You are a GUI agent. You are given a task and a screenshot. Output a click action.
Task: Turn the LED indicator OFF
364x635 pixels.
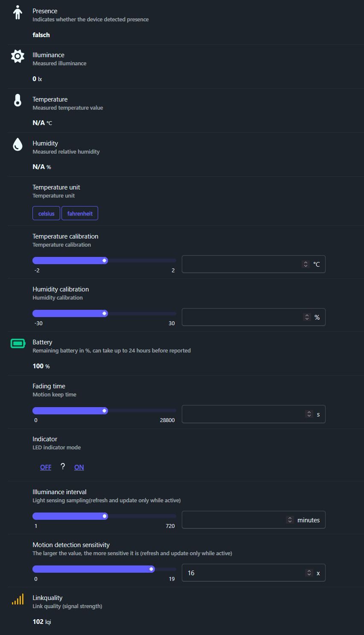click(x=46, y=467)
